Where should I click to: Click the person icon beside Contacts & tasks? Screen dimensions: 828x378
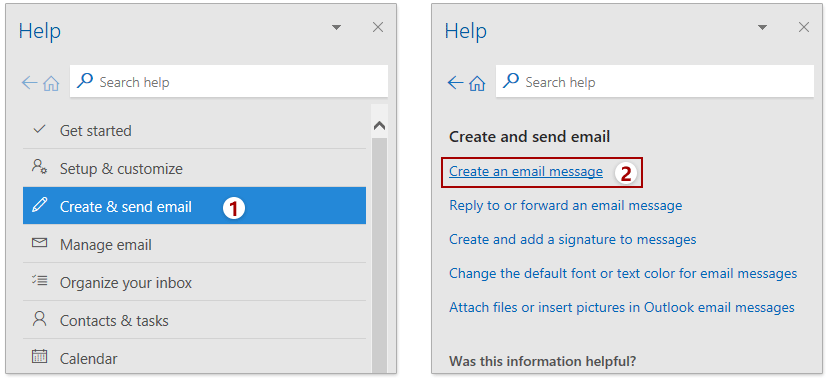tap(39, 319)
